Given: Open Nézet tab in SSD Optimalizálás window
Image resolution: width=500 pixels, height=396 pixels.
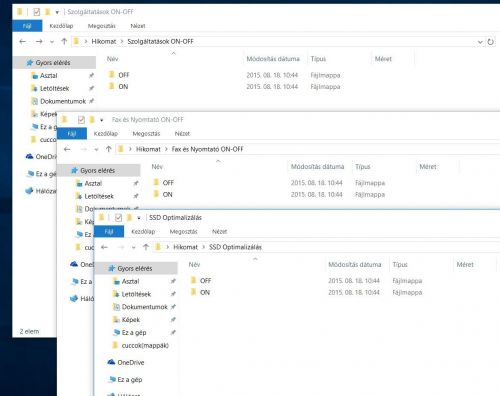Looking at the screenshot, I should [x=219, y=232].
